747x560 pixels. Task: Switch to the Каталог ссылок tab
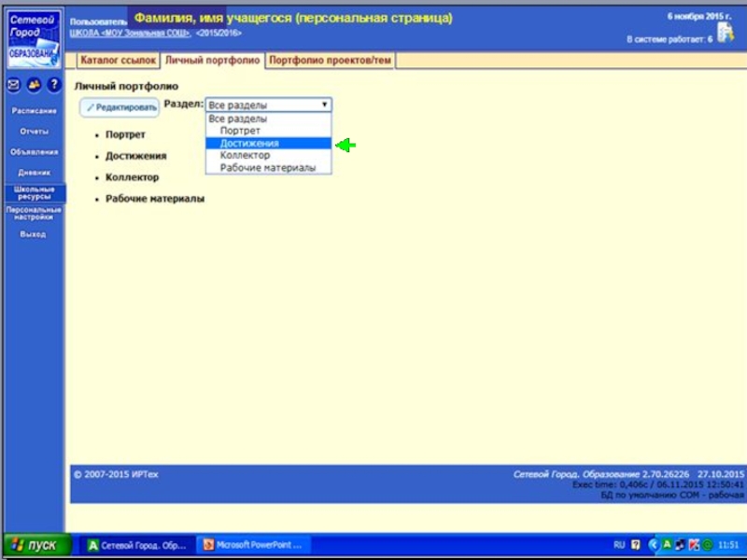point(118,61)
